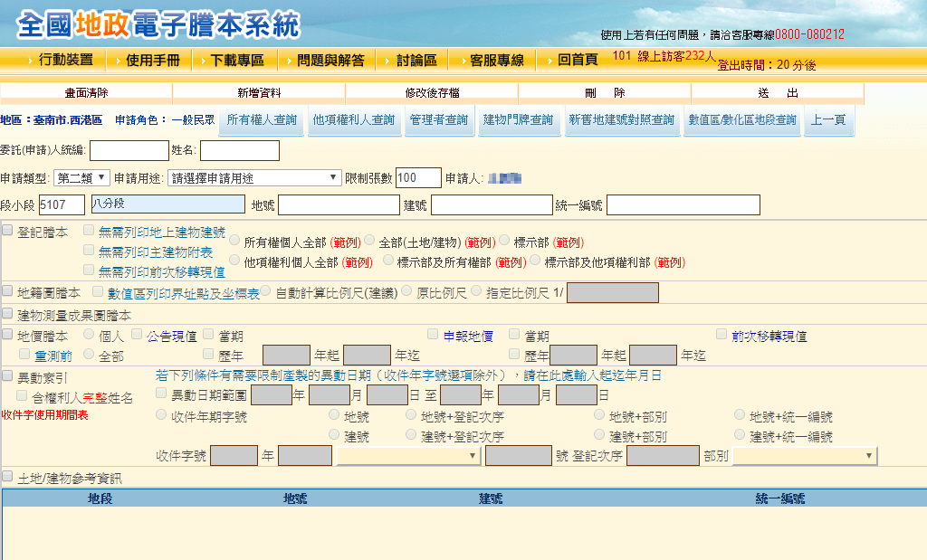Expand the 申請類型 第二類 dropdown
Viewport: 927px width, 560px height.
tap(81, 177)
